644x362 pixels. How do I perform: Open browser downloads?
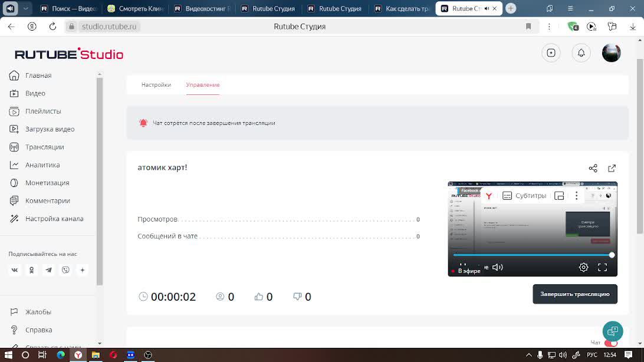tap(633, 27)
